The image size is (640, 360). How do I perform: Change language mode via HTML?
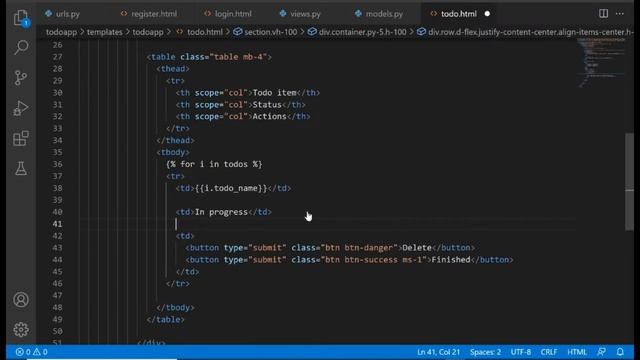tap(577, 352)
